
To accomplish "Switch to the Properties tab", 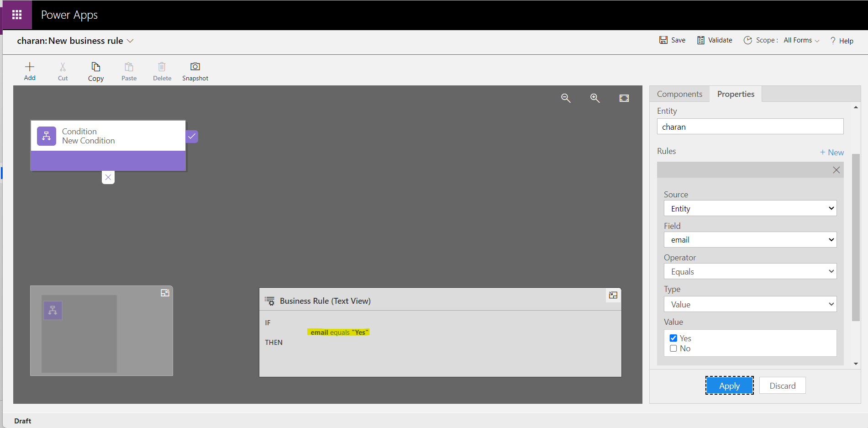I will click(736, 94).
